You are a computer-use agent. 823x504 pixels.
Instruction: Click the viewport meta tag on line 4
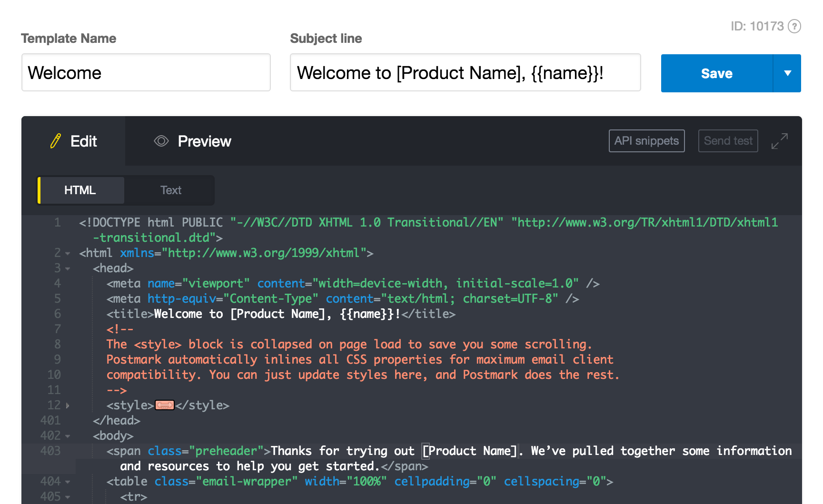click(x=353, y=284)
